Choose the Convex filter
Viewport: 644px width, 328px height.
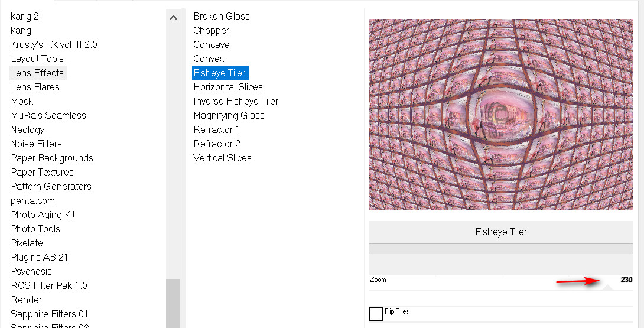click(209, 59)
